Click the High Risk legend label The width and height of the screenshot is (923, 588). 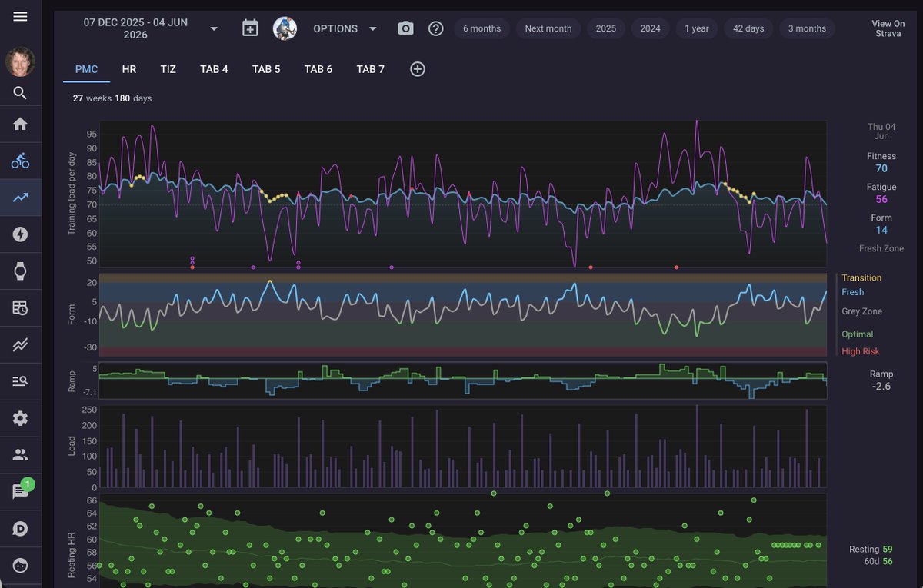[x=861, y=351]
